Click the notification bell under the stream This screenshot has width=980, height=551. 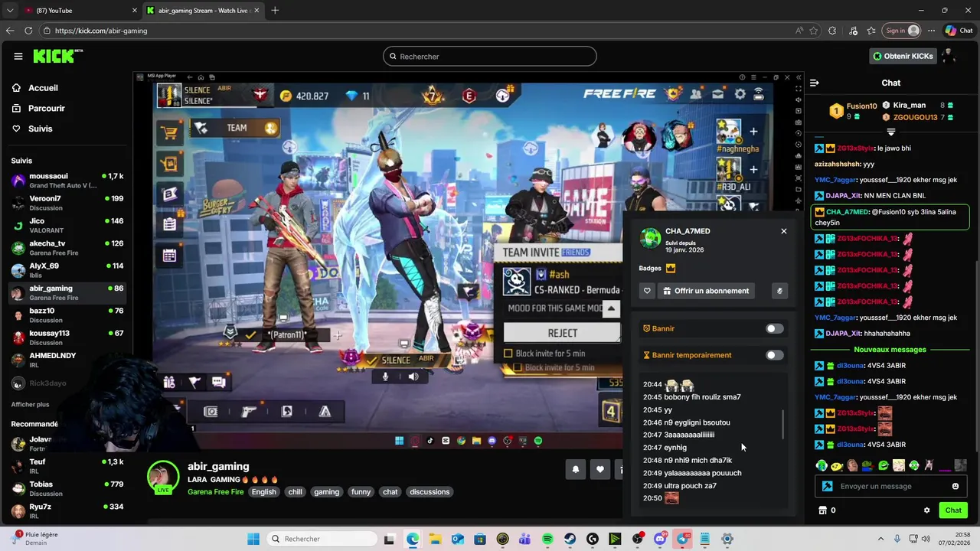pyautogui.click(x=576, y=470)
